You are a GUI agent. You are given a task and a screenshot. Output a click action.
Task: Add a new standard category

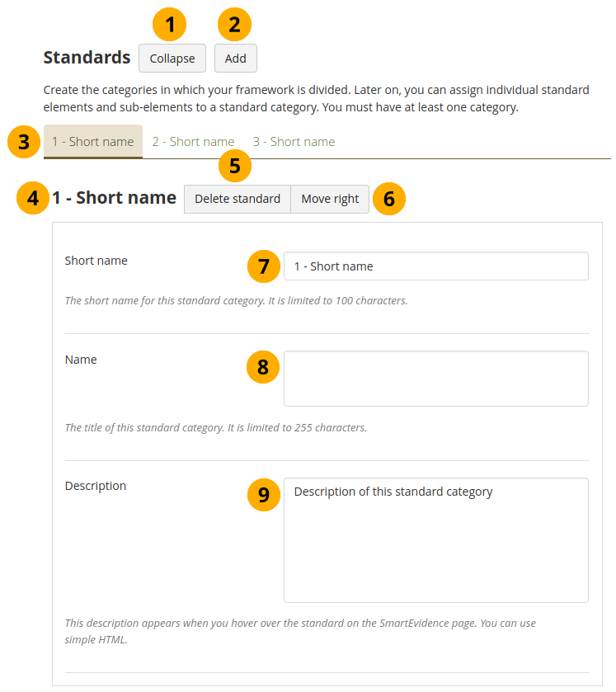236,59
